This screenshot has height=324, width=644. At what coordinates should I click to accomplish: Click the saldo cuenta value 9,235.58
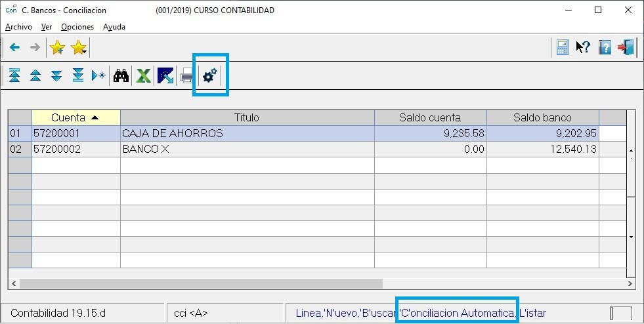point(431,134)
